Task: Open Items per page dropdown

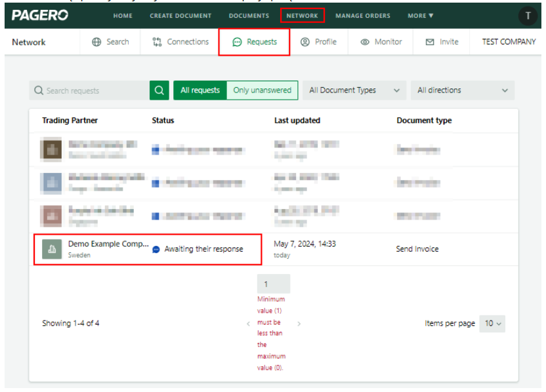Action: click(x=492, y=324)
